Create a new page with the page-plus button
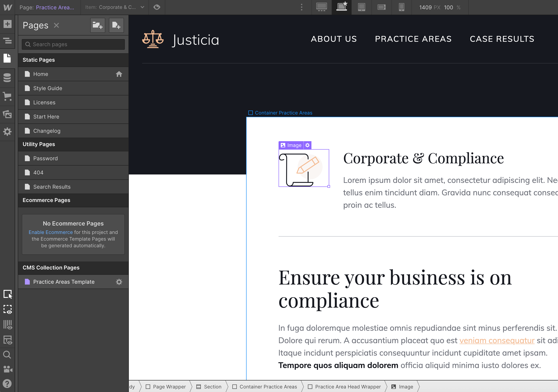Viewport: 558px width, 392px height. (x=116, y=25)
